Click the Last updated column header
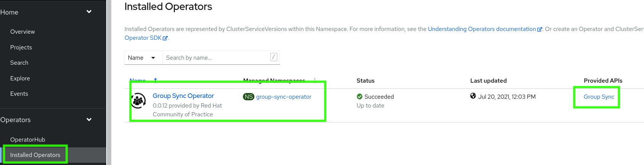This screenshot has height=165, width=644. pos(489,81)
